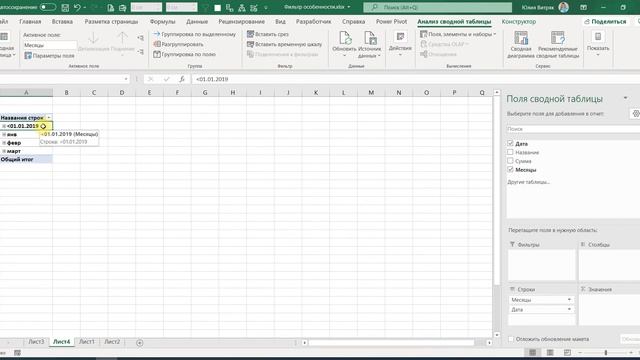
Task: Expand the янв pivot row
Action: pyautogui.click(x=4, y=134)
